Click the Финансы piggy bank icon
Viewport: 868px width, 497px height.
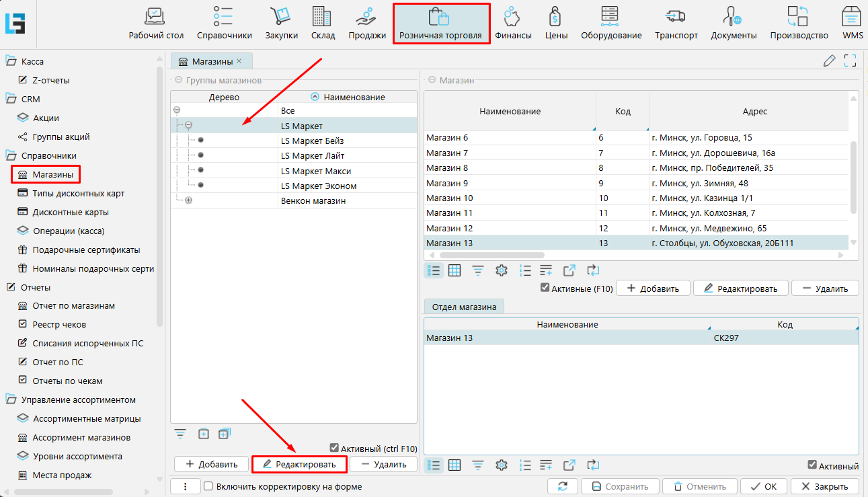(513, 17)
